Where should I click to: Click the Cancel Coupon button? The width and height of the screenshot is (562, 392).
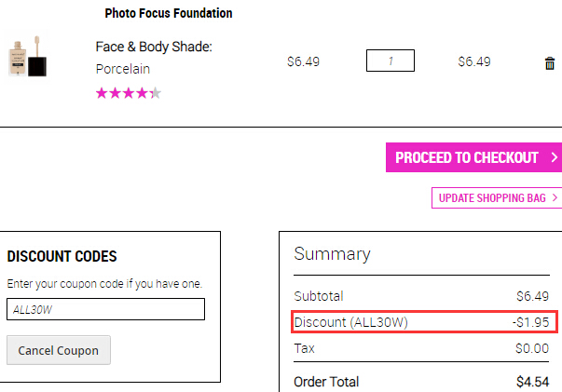(x=59, y=350)
